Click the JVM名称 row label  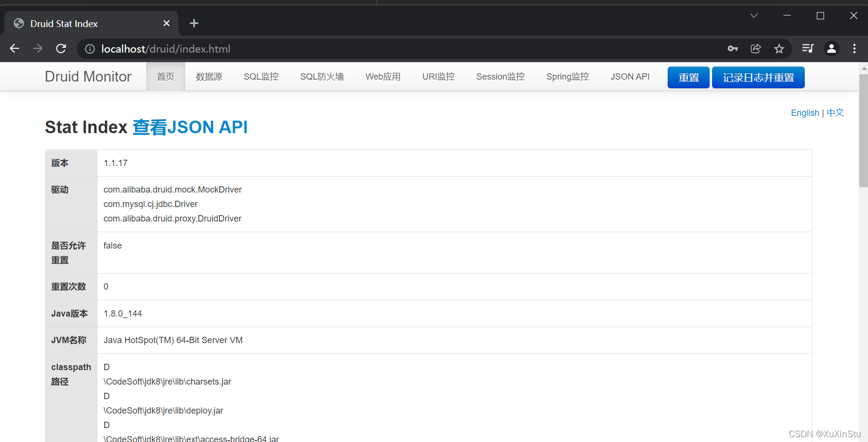(x=69, y=340)
